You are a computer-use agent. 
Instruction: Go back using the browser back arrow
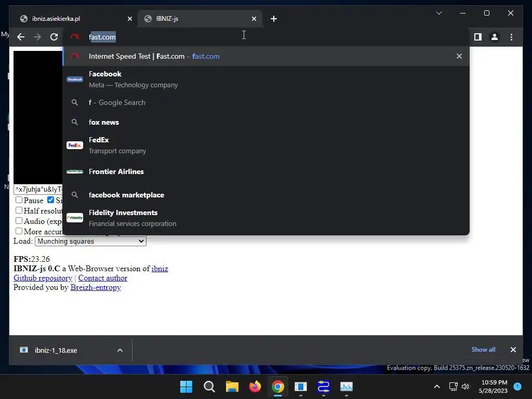[21, 37]
